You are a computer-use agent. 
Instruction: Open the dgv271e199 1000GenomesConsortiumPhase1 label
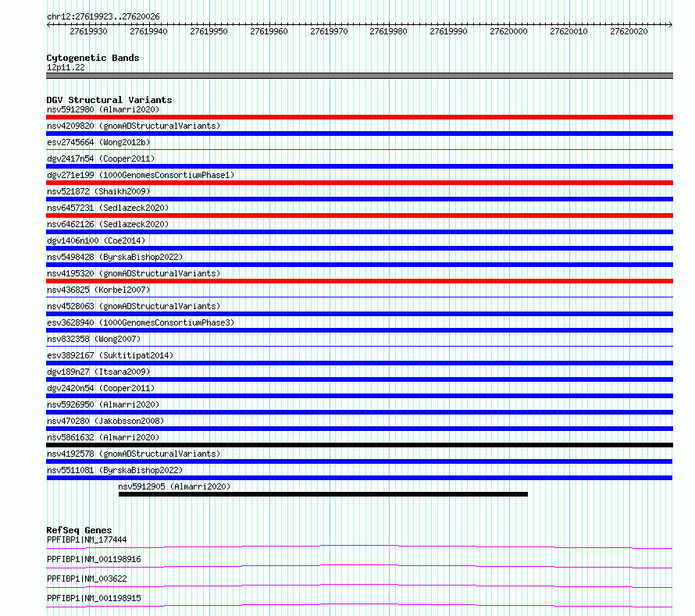pyautogui.click(x=141, y=175)
